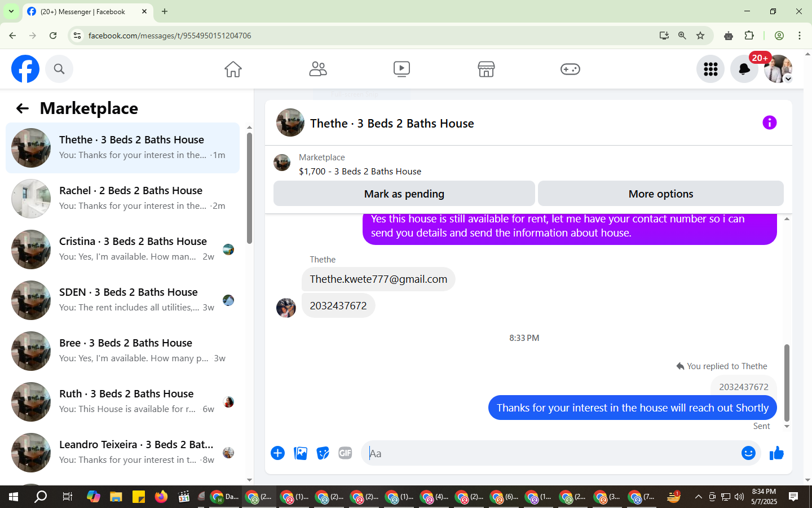Open Thethe 3 Beds 2 Baths conversation

coord(122,148)
